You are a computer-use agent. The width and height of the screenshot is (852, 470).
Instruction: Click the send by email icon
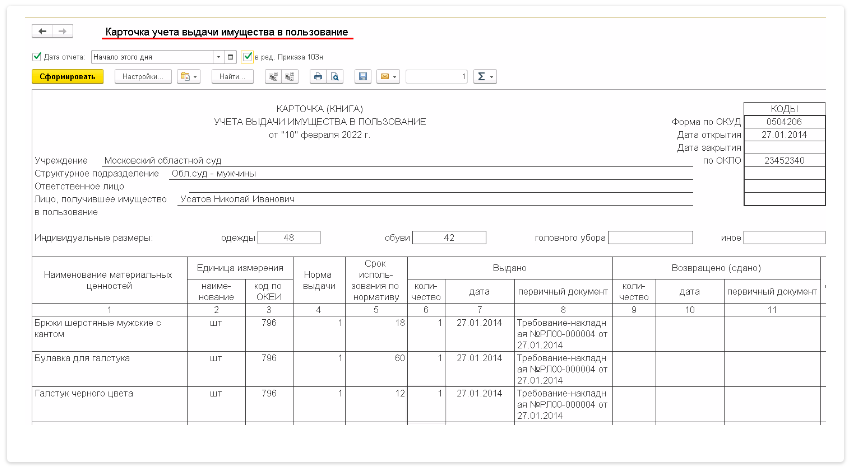(x=387, y=76)
